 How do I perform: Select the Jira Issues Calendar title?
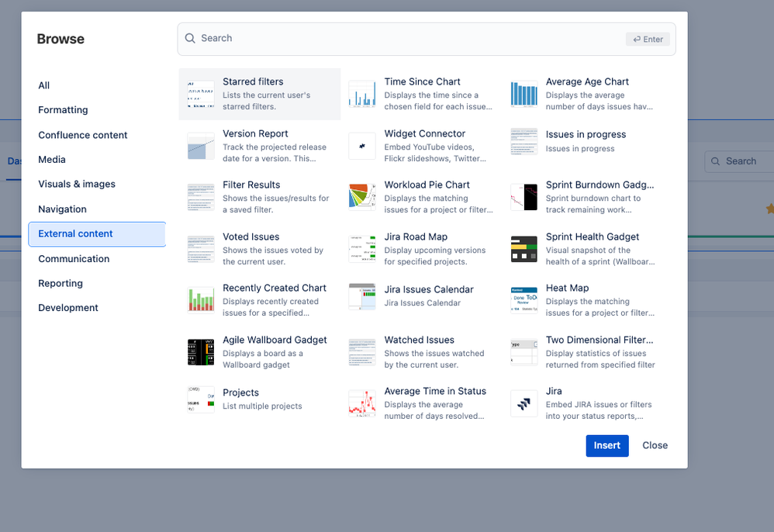(428, 290)
